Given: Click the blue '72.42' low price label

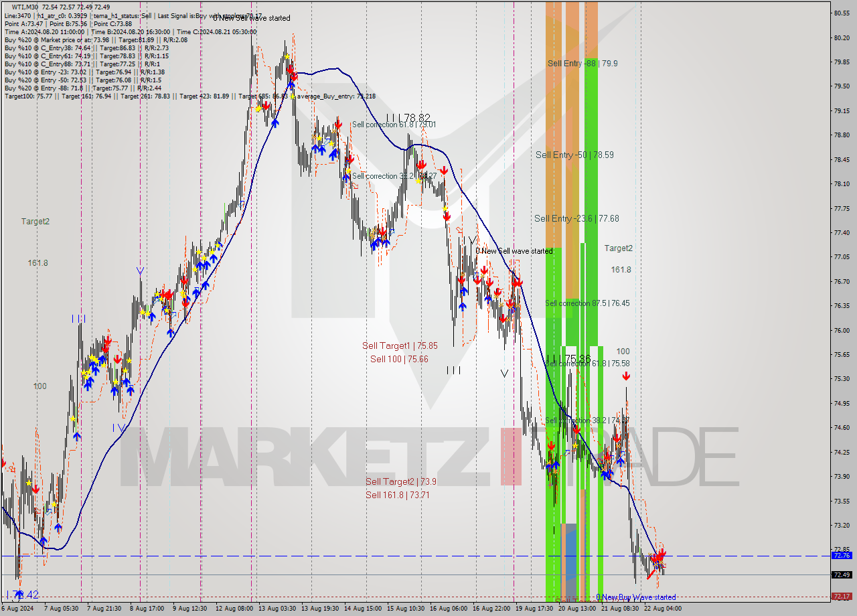Looking at the screenshot, I should [22, 595].
